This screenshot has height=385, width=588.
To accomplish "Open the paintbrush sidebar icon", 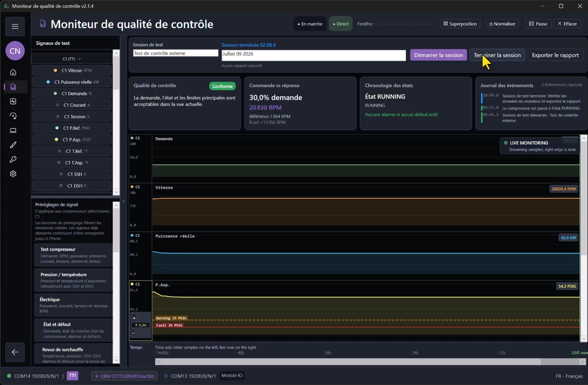I will pos(13,145).
